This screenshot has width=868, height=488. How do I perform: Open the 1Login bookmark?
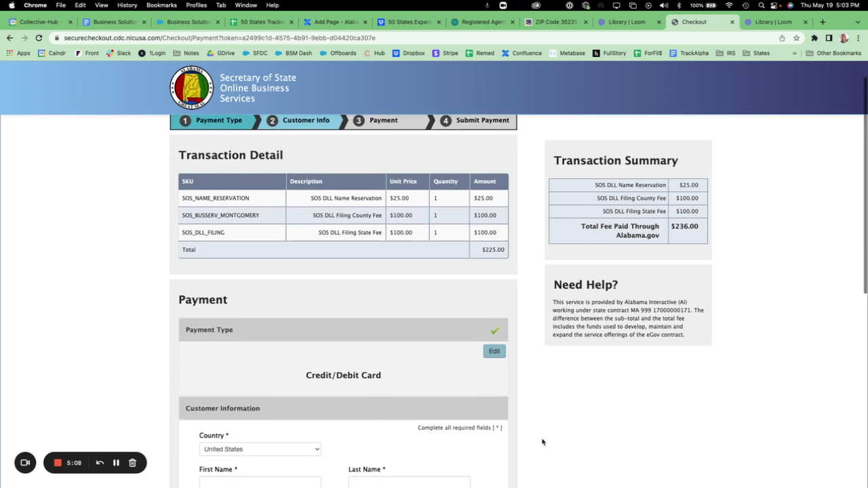tap(152, 53)
